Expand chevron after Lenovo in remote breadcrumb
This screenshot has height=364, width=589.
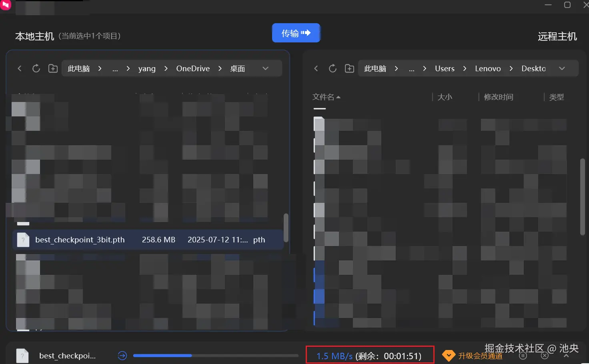click(511, 68)
